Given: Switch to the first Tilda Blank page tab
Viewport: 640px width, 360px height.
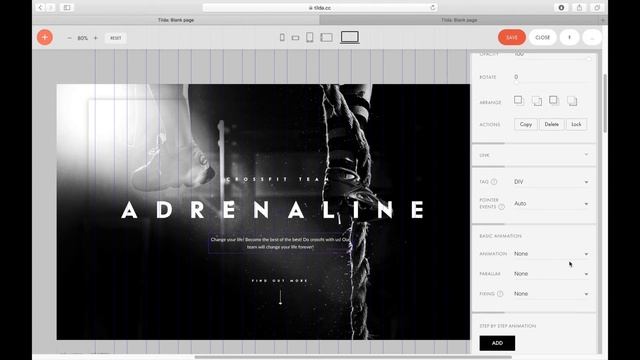Looking at the screenshot, I should pyautogui.click(x=176, y=20).
